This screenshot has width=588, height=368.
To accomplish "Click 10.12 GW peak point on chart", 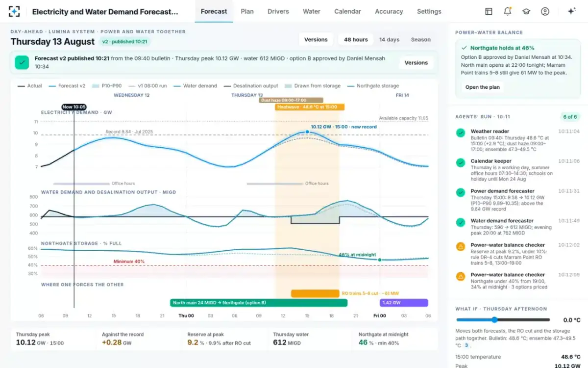I will point(307,131).
